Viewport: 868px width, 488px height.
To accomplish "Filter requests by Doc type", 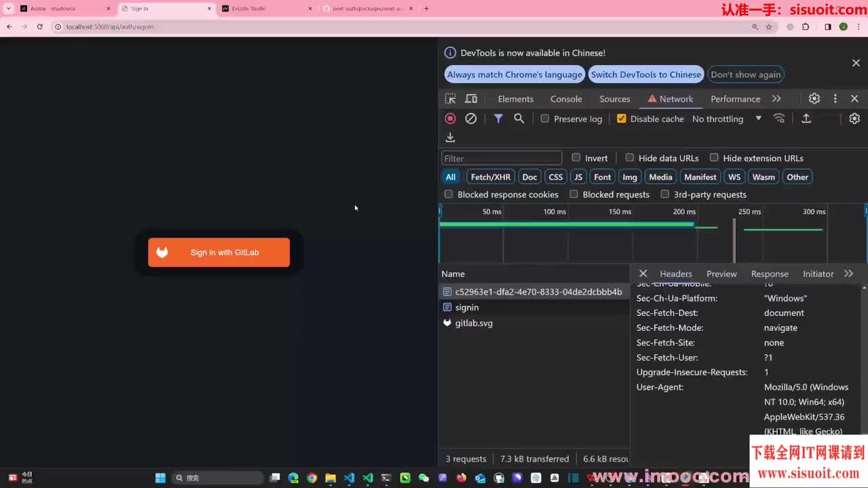I will (530, 177).
